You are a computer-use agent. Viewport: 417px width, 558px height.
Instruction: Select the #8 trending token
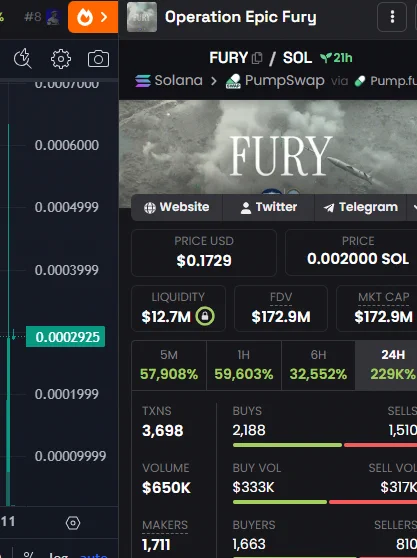[x=42, y=17]
